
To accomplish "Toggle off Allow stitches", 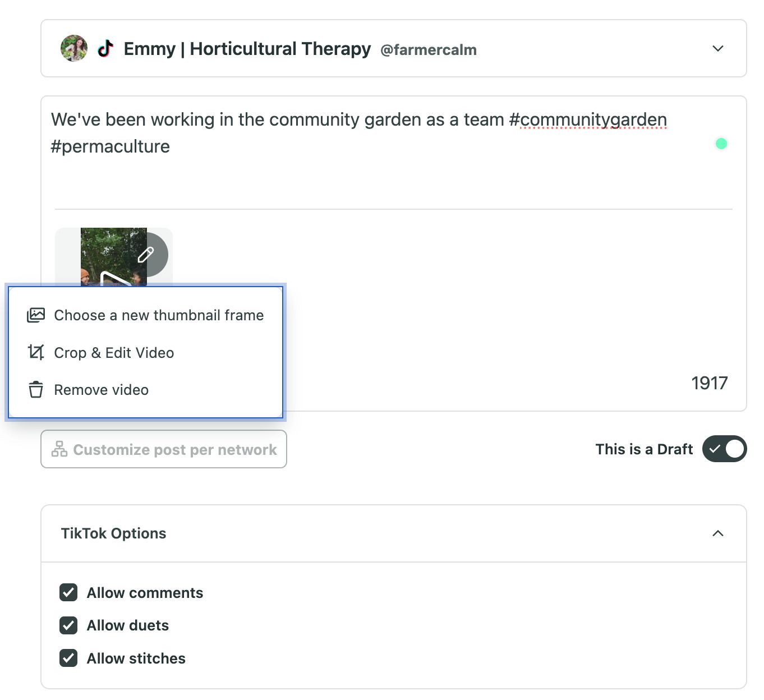I will [68, 658].
